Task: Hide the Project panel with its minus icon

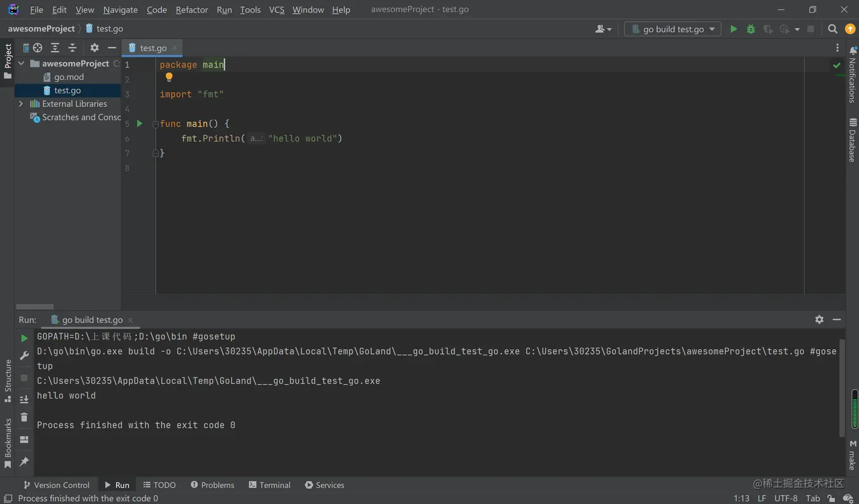Action: click(112, 48)
